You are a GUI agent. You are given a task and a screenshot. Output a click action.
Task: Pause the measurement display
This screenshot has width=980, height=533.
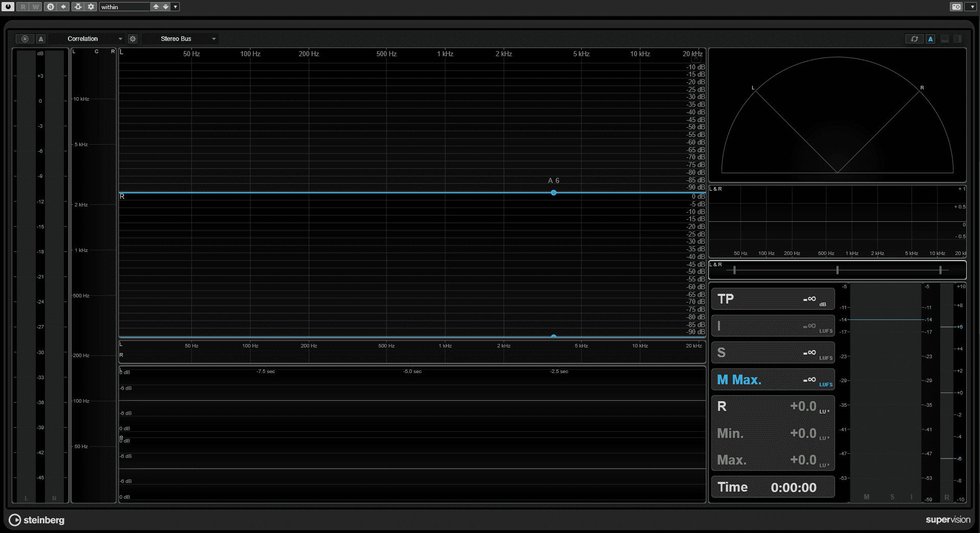pos(25,39)
